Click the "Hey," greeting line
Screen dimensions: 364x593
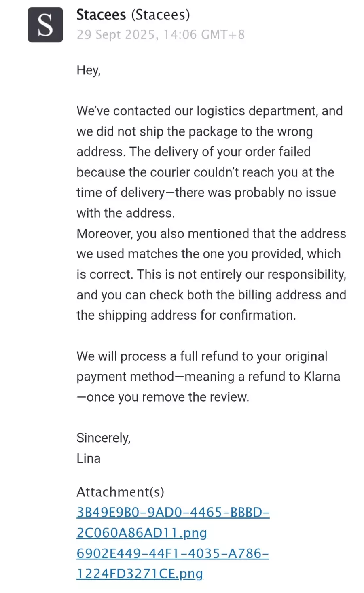coord(89,70)
